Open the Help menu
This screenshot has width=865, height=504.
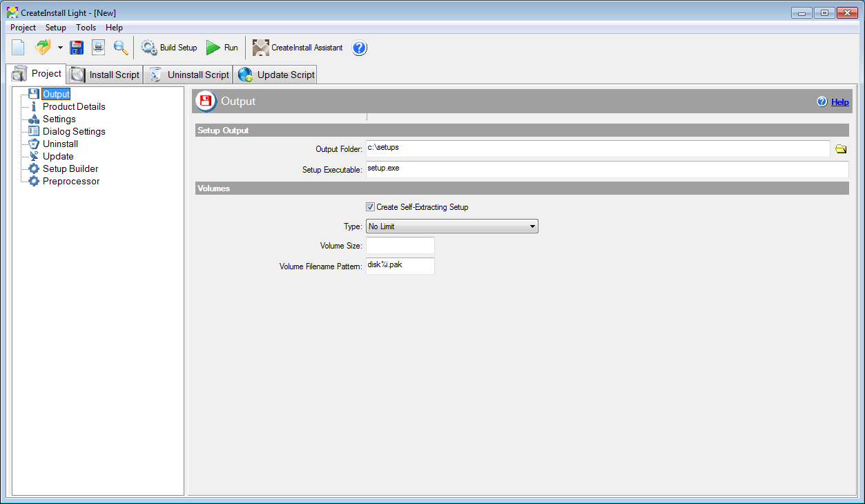coord(115,28)
